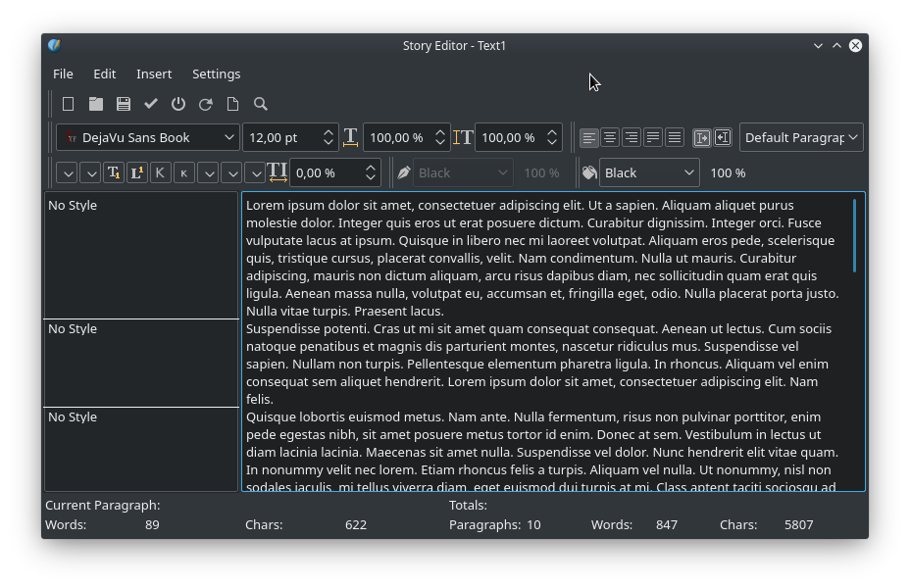Click the power icon to exit without updating
910x588 pixels.
pyautogui.click(x=178, y=104)
